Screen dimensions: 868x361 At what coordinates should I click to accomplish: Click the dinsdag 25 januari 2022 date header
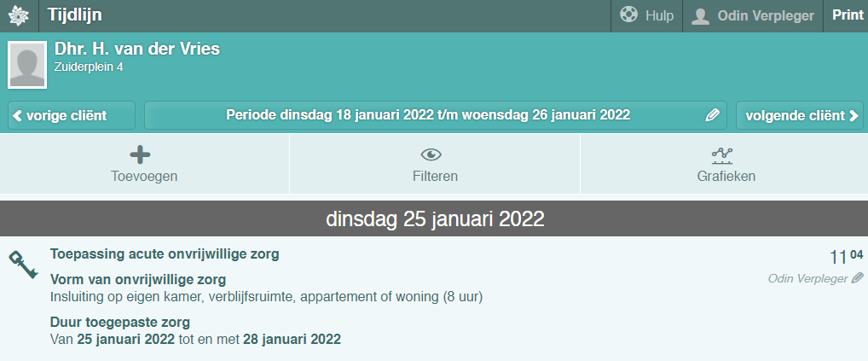coord(434,218)
